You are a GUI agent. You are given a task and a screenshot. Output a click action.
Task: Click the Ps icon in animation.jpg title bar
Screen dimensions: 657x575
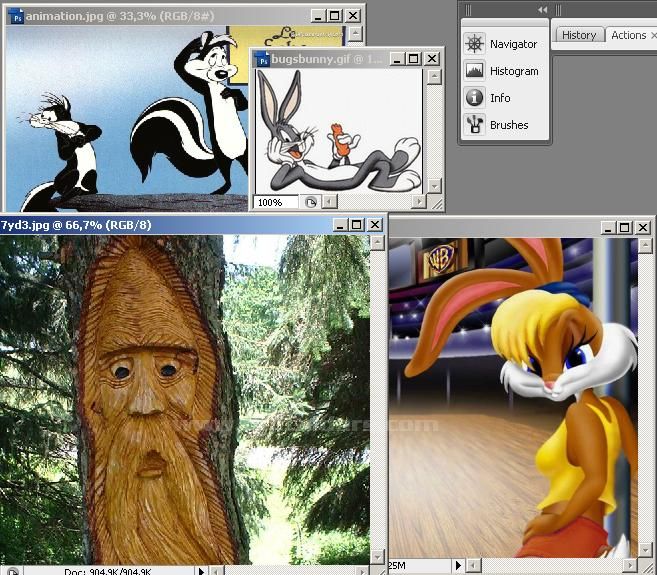16,17
